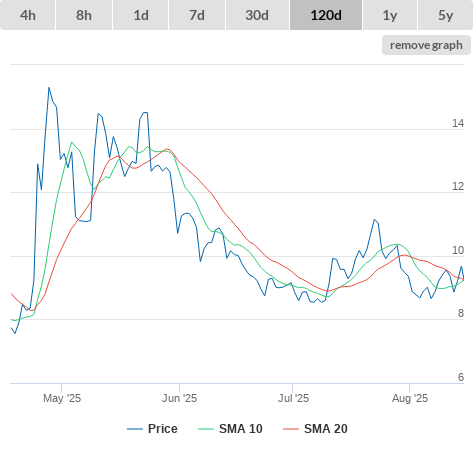
Task: Click the Jul '25 axis tick label
Action: (293, 398)
